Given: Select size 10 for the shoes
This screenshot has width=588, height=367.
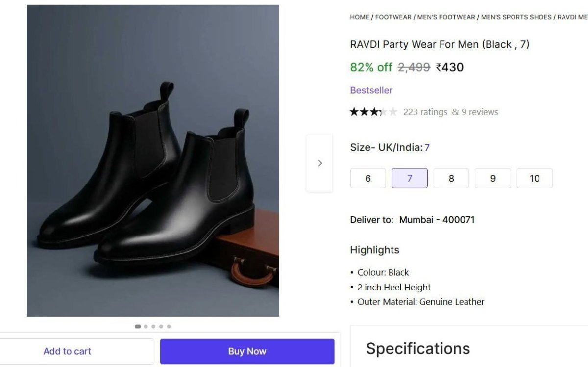Looking at the screenshot, I should pos(535,178).
